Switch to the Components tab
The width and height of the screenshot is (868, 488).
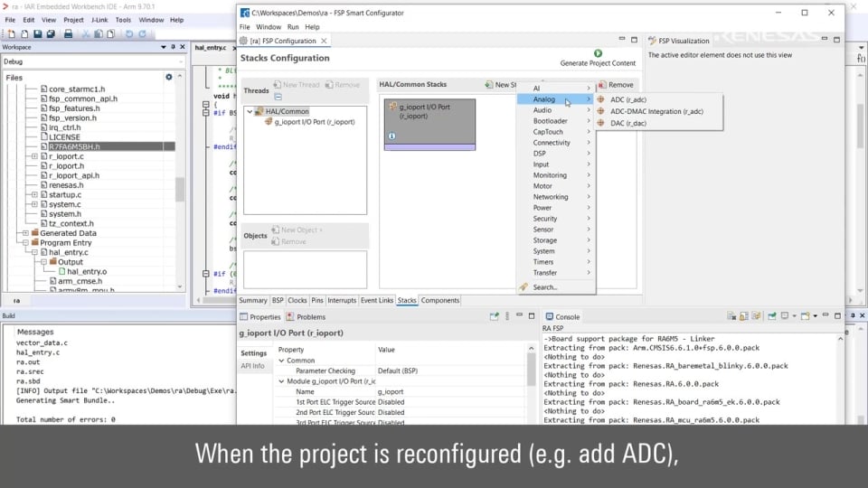point(440,300)
